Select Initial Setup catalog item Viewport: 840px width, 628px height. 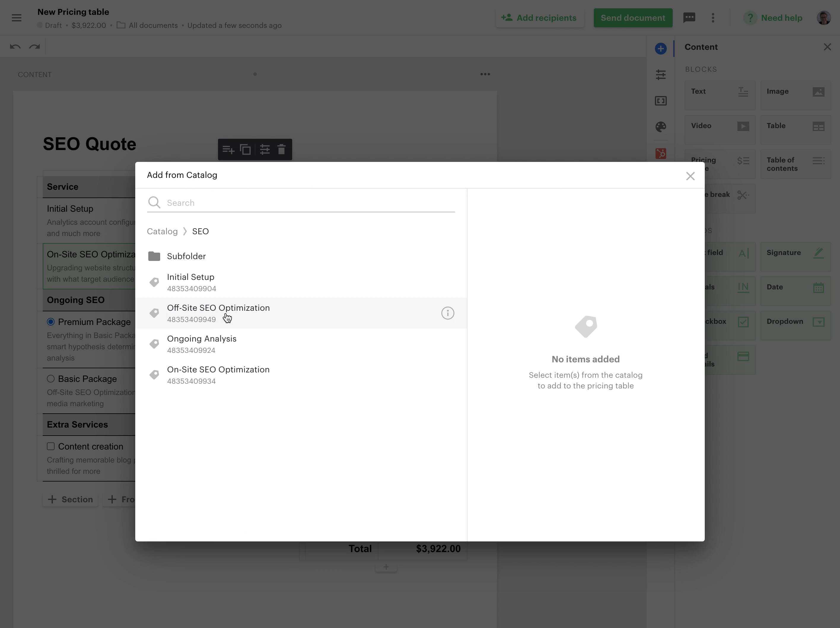coord(301,282)
